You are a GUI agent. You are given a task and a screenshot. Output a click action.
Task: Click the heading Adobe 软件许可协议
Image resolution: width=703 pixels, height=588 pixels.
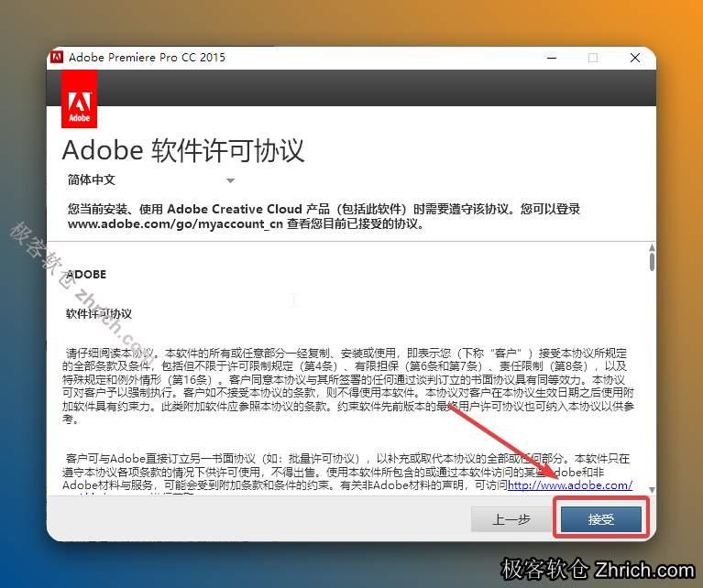click(183, 150)
